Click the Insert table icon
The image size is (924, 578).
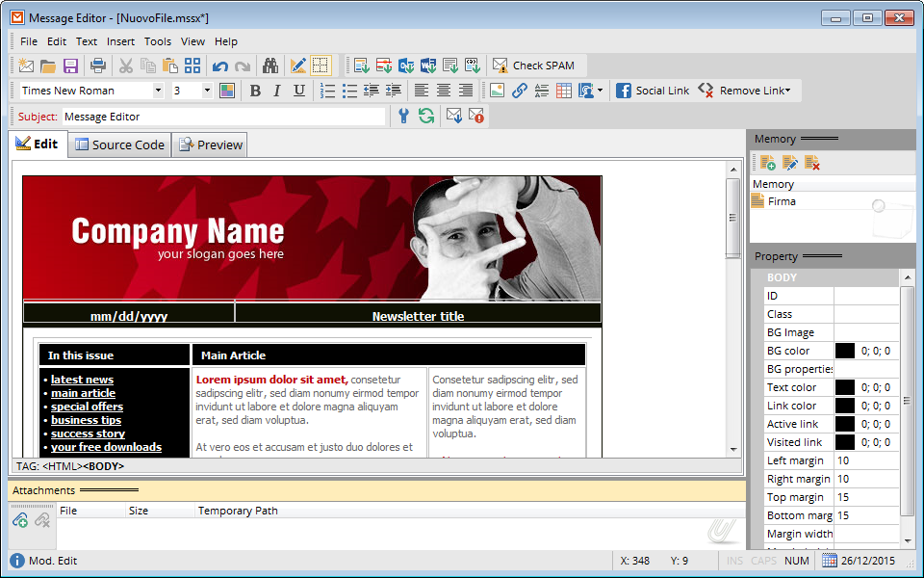(x=564, y=91)
